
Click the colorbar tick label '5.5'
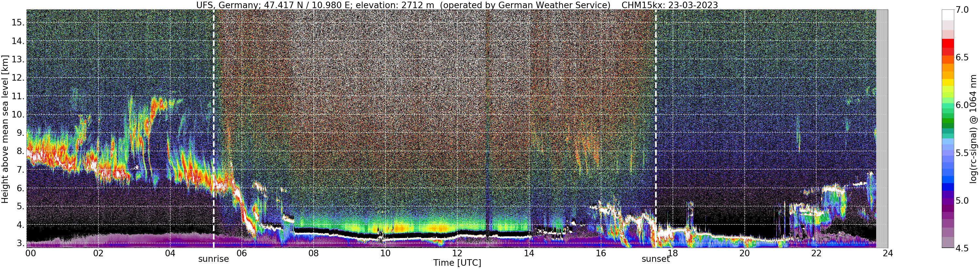[x=962, y=153]
